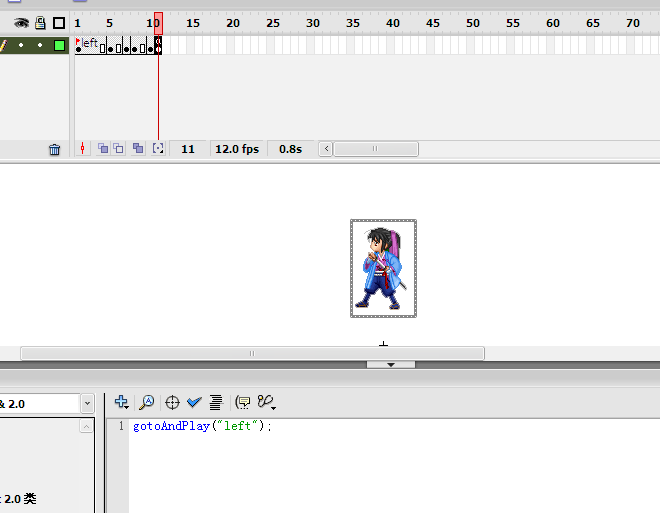Screen dimensions: 660x513
Task: Click frame 30 on the timeline ruler
Action: pos(313,23)
